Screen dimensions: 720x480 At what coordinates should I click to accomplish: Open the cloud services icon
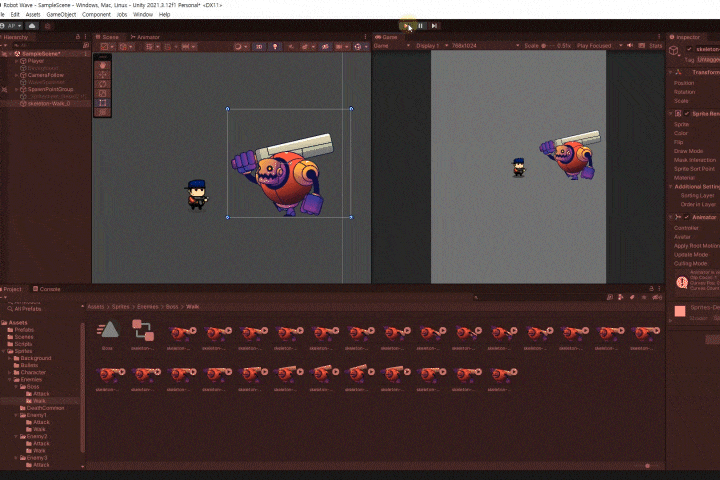coord(32,26)
